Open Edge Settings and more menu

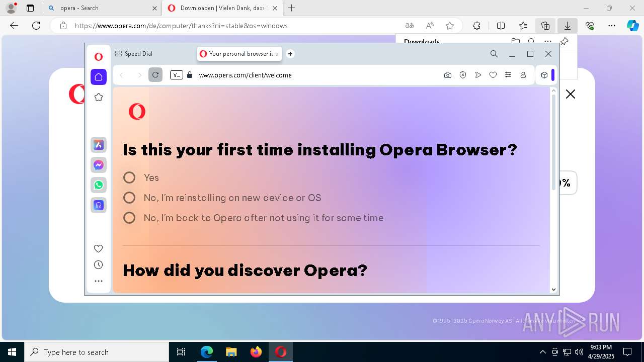pos(612,26)
